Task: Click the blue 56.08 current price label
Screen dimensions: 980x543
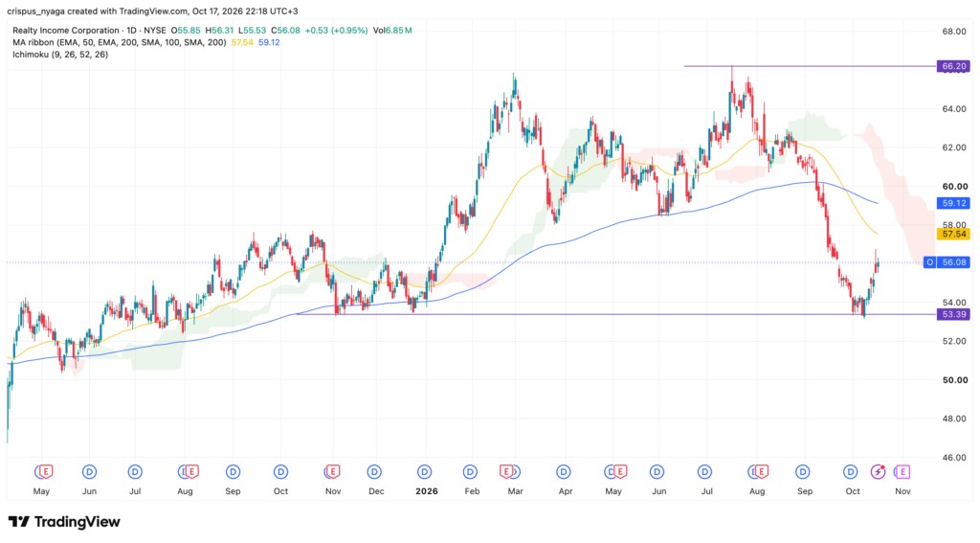Action: click(x=954, y=262)
